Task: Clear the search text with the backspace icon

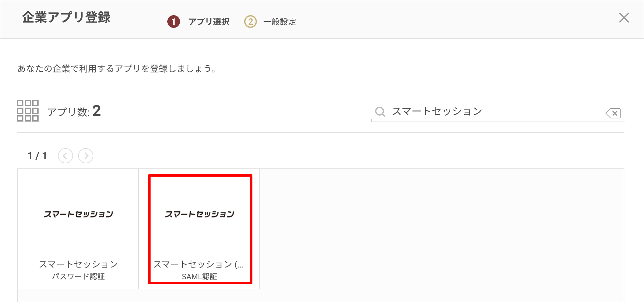Action: pyautogui.click(x=613, y=113)
